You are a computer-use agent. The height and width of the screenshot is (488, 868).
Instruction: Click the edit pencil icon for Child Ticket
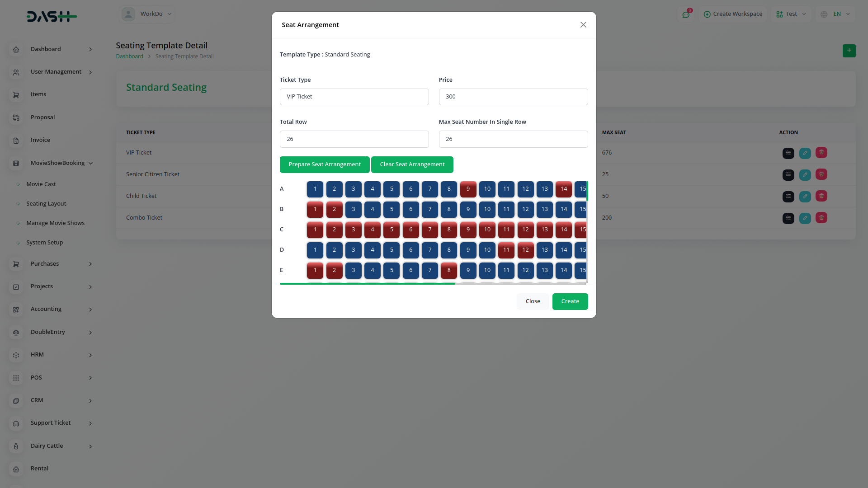805,197
